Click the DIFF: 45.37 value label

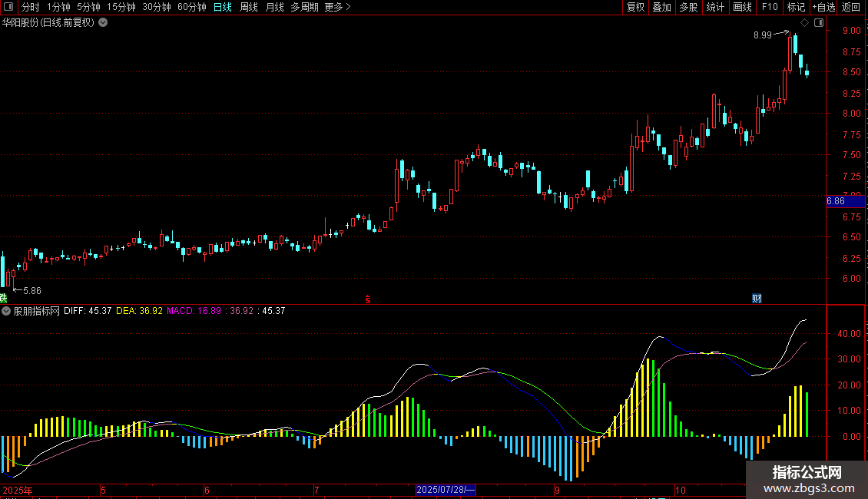click(x=88, y=311)
